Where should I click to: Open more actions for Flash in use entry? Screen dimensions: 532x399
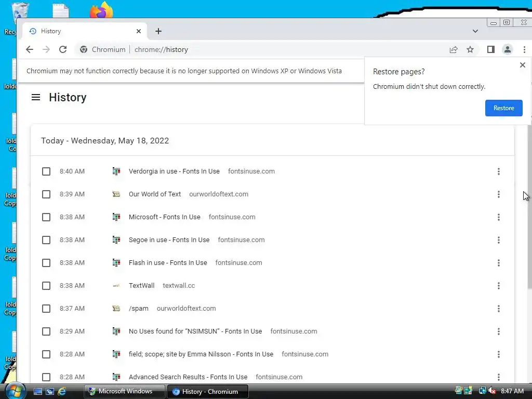click(498, 262)
